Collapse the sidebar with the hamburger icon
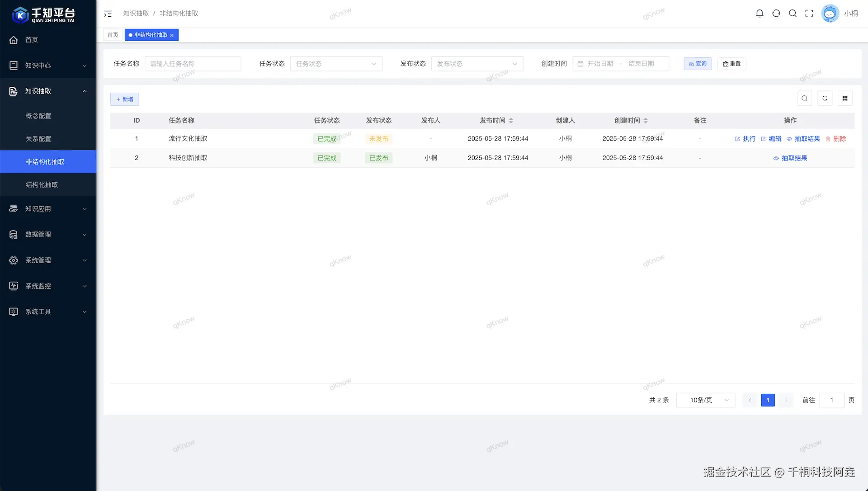This screenshot has height=491, width=868. point(108,14)
